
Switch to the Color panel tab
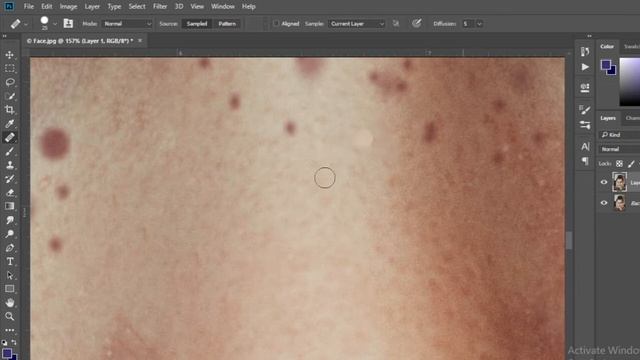pyautogui.click(x=607, y=47)
